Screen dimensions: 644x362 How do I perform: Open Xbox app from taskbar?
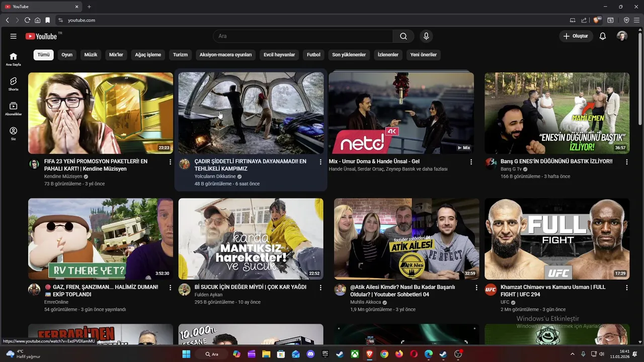point(355,354)
